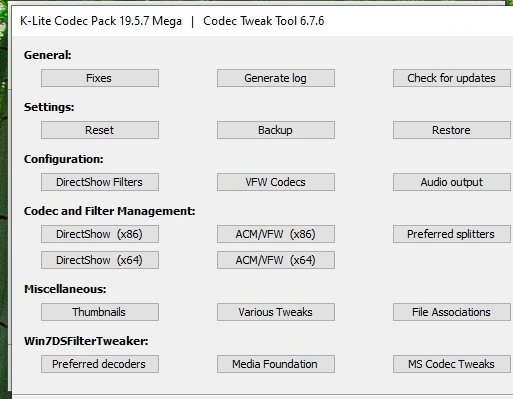The width and height of the screenshot is (513, 399).
Task: Open File Associations
Action: [452, 312]
